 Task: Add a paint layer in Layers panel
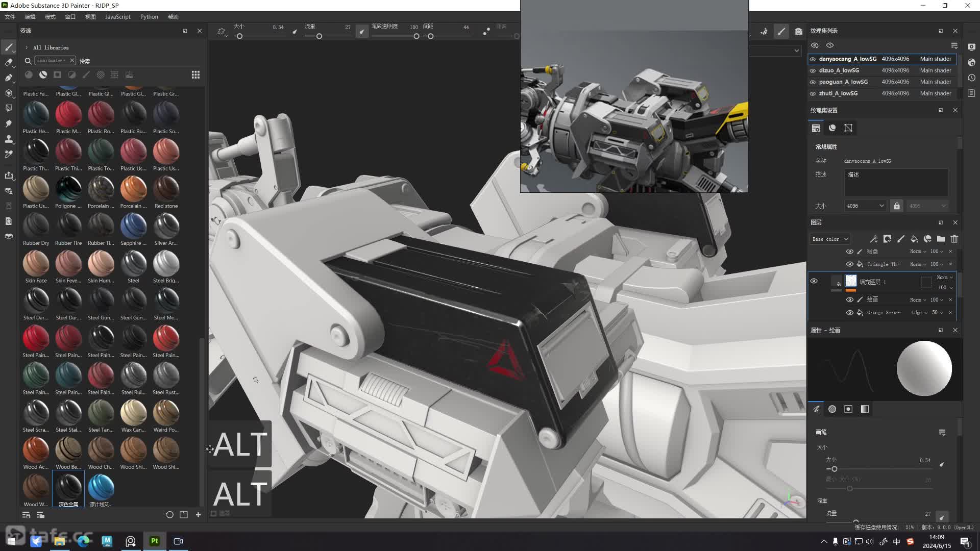coord(901,239)
